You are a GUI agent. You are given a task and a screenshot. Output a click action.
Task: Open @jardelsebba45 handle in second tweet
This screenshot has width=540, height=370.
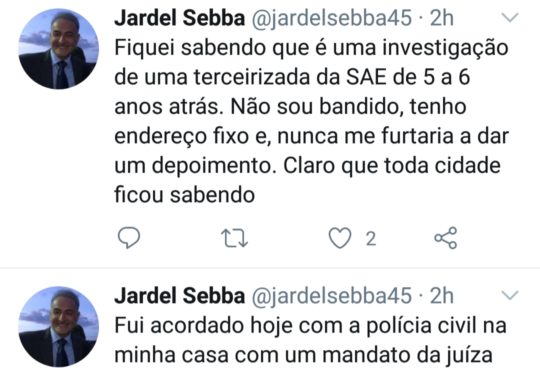(332, 296)
